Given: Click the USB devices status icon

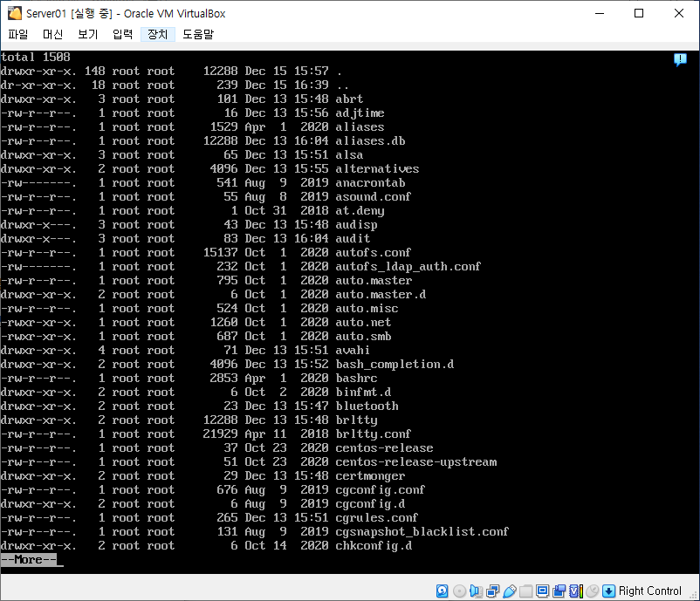Looking at the screenshot, I should (x=510, y=591).
